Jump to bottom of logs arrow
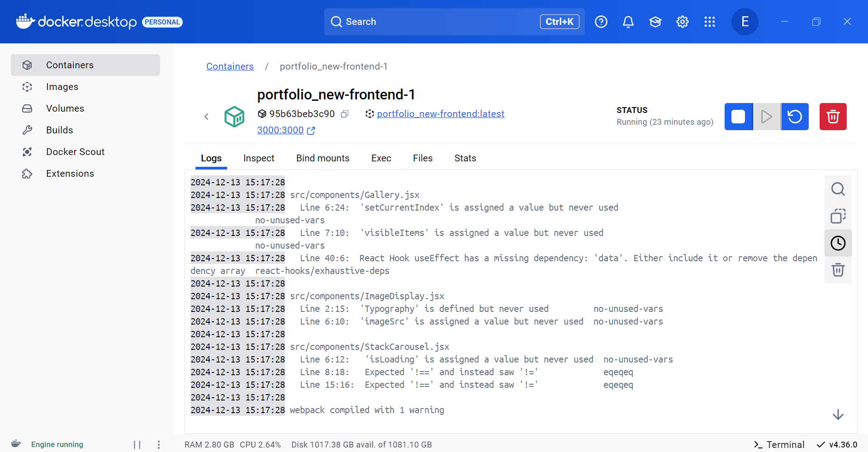 click(x=838, y=414)
